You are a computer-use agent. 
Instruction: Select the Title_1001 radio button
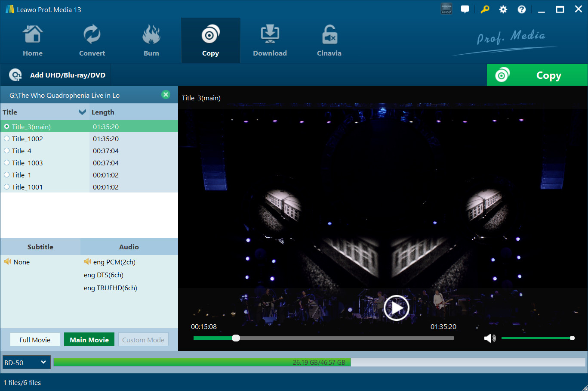point(6,187)
